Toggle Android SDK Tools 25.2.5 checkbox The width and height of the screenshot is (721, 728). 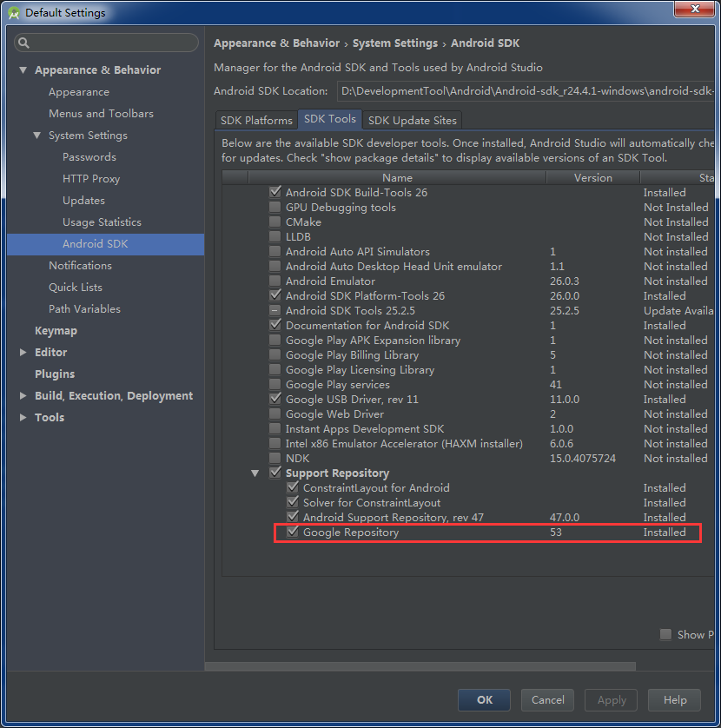point(275,310)
